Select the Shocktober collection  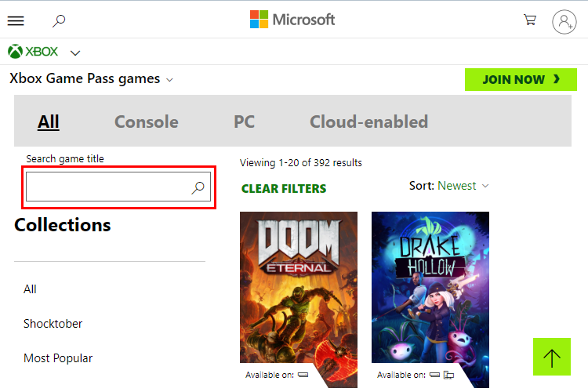pos(53,324)
